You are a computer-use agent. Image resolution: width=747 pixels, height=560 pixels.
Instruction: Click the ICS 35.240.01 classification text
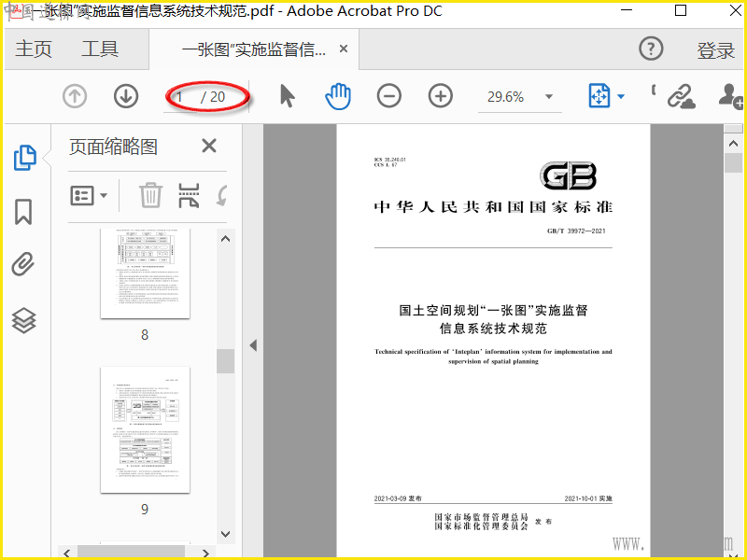(390, 160)
